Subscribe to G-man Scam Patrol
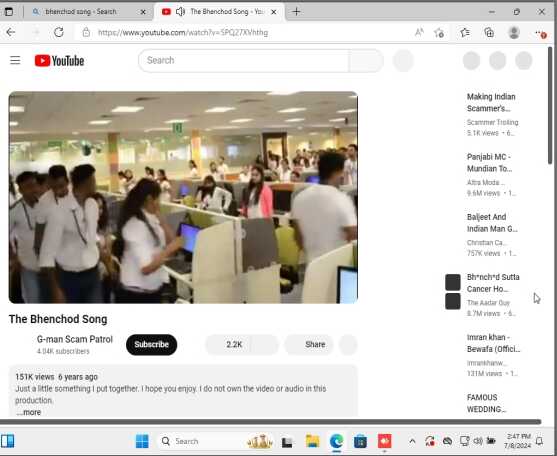The image size is (557, 456). coord(151,344)
